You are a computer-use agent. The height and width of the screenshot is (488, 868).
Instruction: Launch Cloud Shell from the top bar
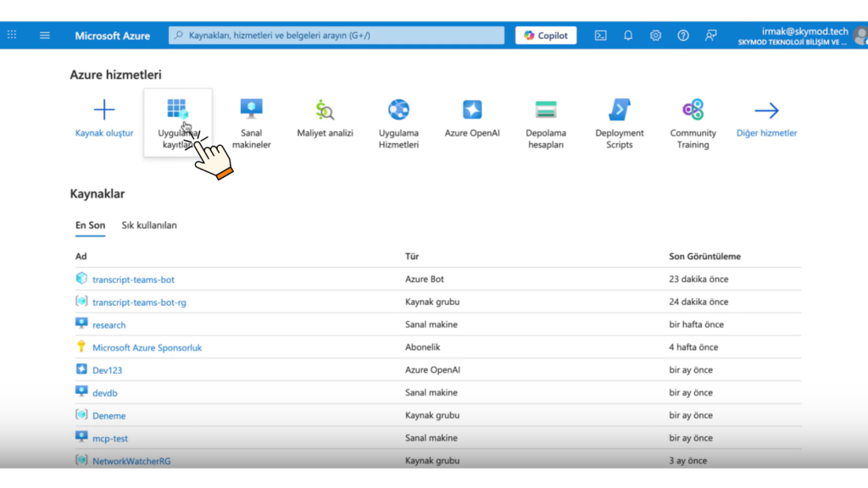coord(600,35)
